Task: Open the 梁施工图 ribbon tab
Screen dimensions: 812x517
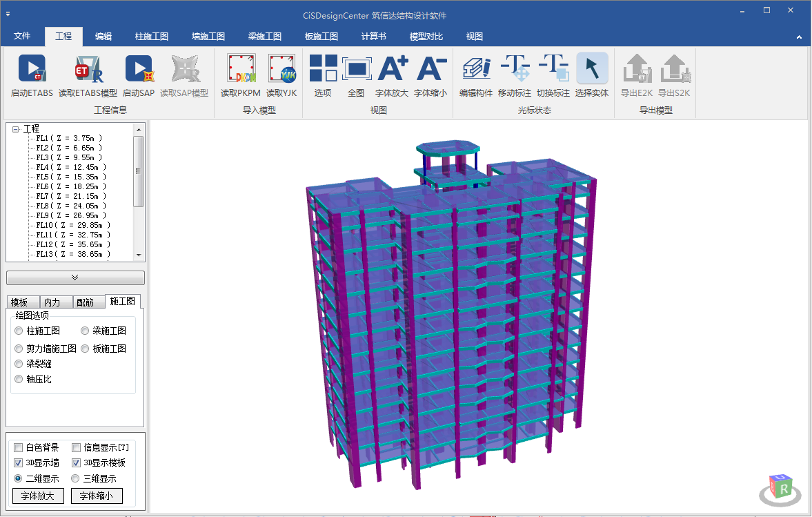Action: 265,37
